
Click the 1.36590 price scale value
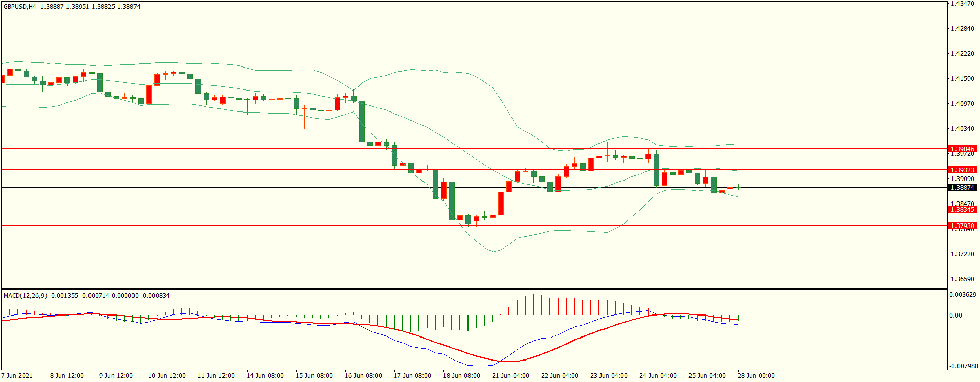[x=963, y=279]
